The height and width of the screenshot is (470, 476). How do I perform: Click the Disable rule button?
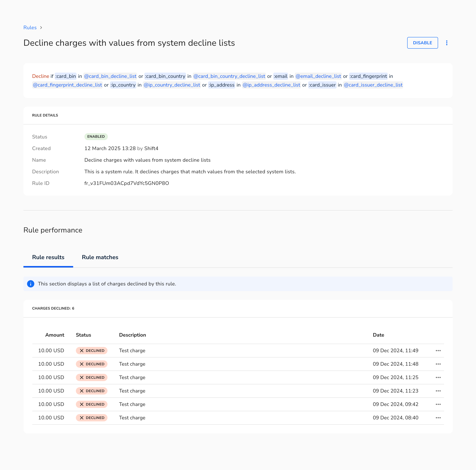pos(422,43)
